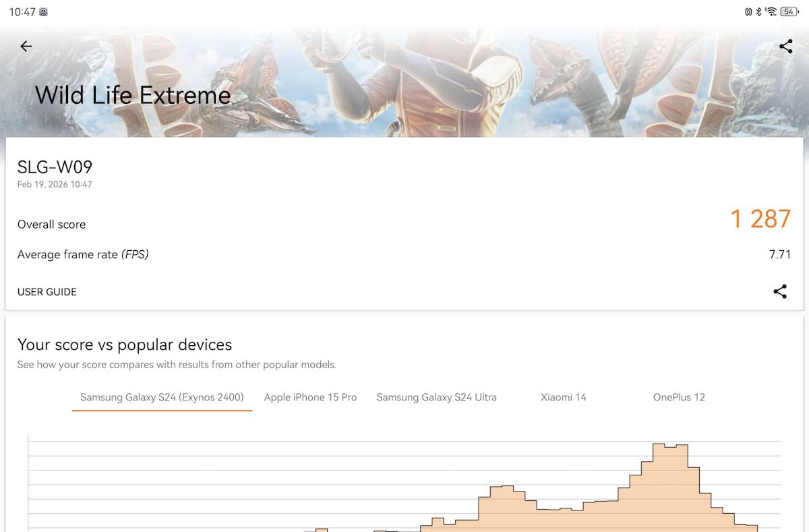The image size is (809, 532).
Task: Tap the linked-rings icon in status bar
Action: pos(747,12)
